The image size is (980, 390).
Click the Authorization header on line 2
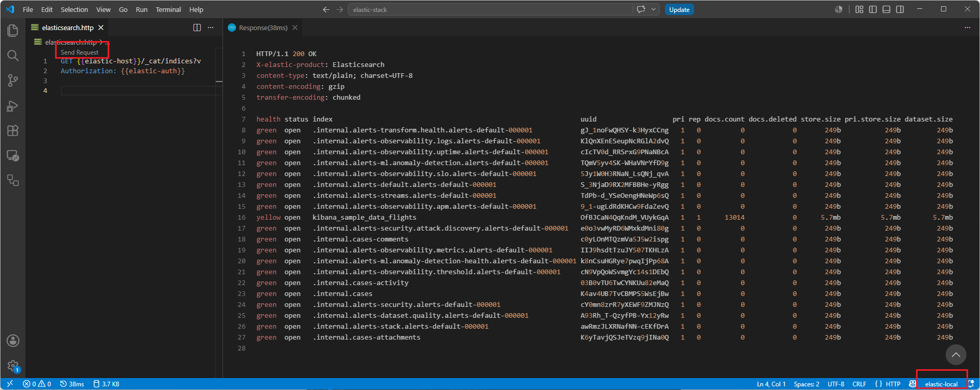click(88, 71)
